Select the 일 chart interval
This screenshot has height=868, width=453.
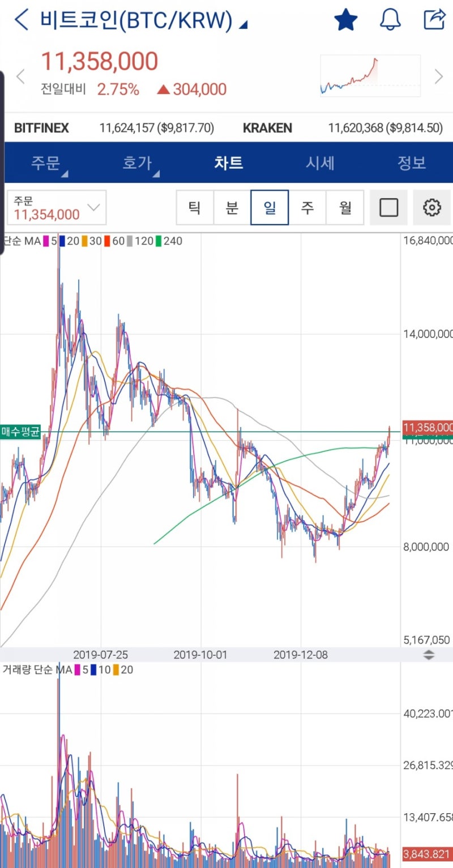pyautogui.click(x=270, y=208)
